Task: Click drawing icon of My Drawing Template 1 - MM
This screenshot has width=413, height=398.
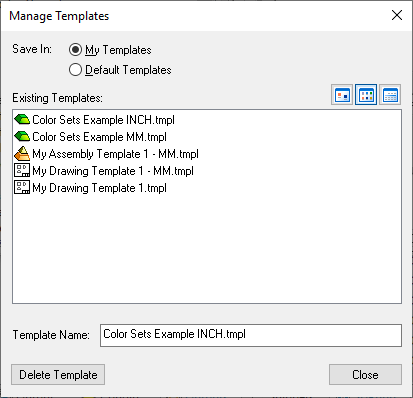Action: click(22, 170)
